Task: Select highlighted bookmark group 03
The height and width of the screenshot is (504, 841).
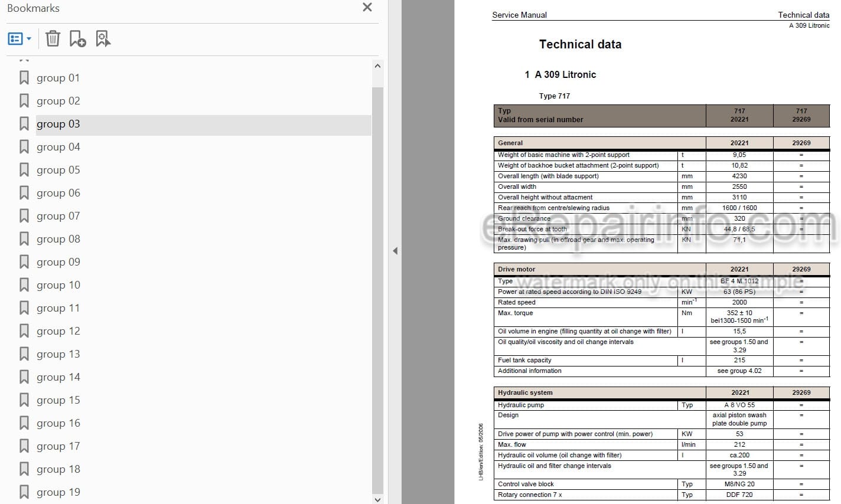Action: pyautogui.click(x=58, y=124)
